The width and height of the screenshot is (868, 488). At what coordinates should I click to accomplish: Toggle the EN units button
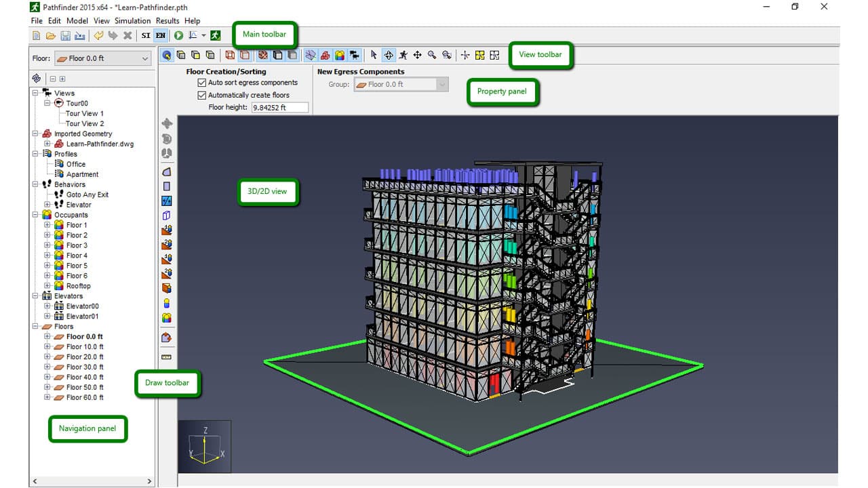[160, 35]
